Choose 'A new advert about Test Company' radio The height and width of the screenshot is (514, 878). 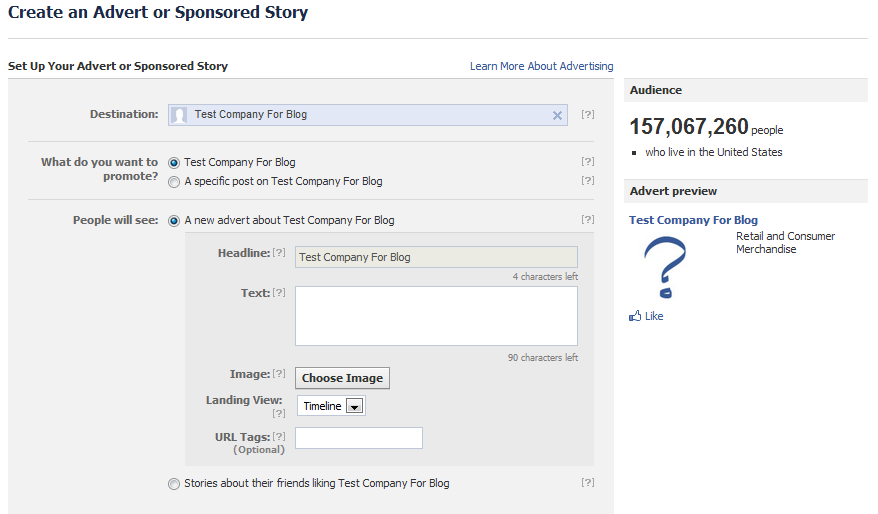point(174,221)
